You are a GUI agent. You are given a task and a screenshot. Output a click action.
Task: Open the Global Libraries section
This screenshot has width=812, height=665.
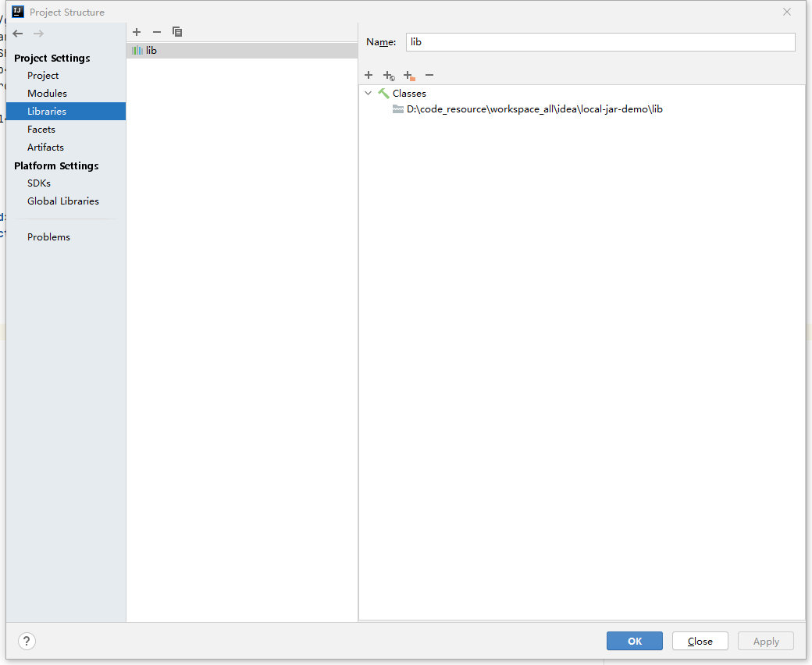(x=63, y=201)
